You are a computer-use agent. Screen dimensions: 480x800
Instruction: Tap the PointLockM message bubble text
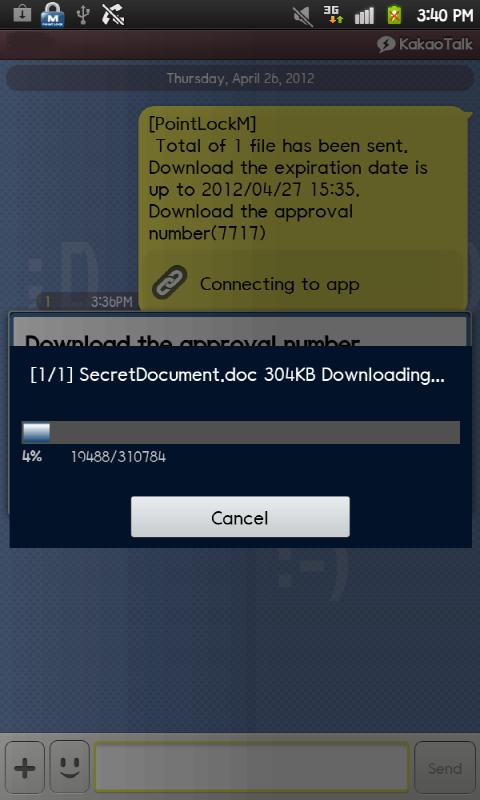pyautogui.click(x=288, y=179)
